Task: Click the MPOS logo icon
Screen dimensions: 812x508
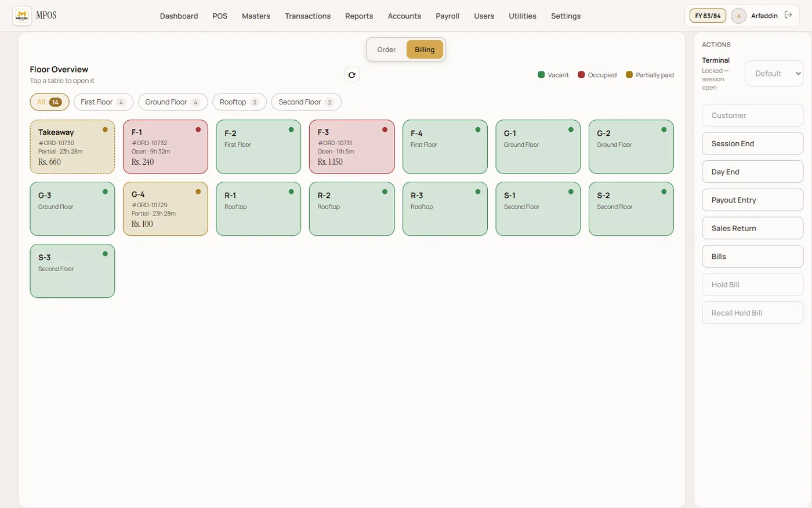Action: pos(22,16)
